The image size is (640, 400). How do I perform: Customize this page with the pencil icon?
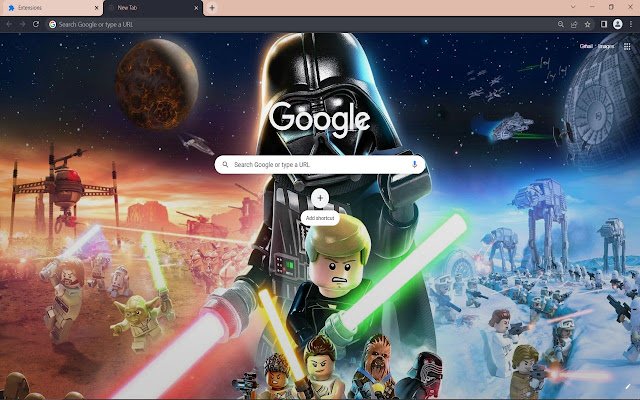[628, 386]
